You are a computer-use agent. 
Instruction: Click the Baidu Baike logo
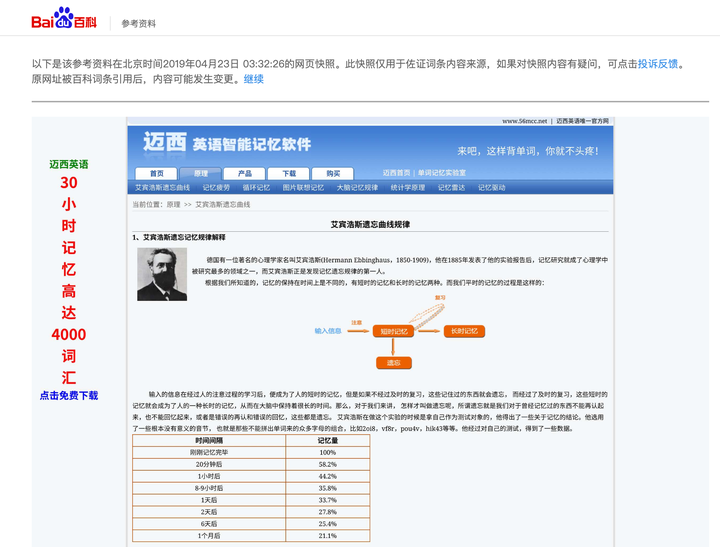click(64, 18)
